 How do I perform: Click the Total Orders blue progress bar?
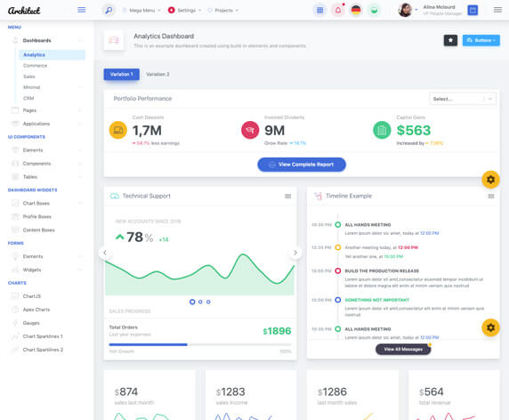pos(149,344)
